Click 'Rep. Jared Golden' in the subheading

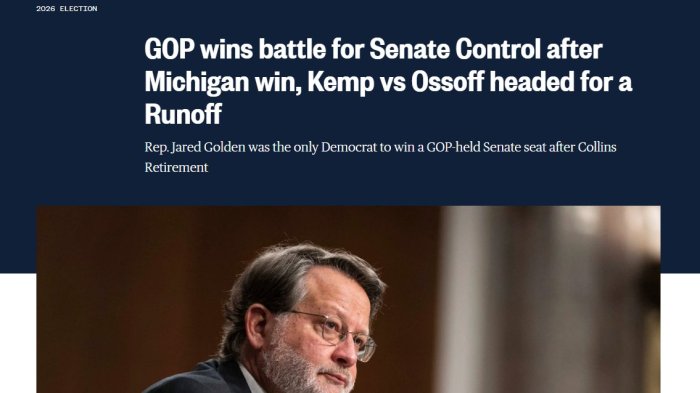coord(195,147)
